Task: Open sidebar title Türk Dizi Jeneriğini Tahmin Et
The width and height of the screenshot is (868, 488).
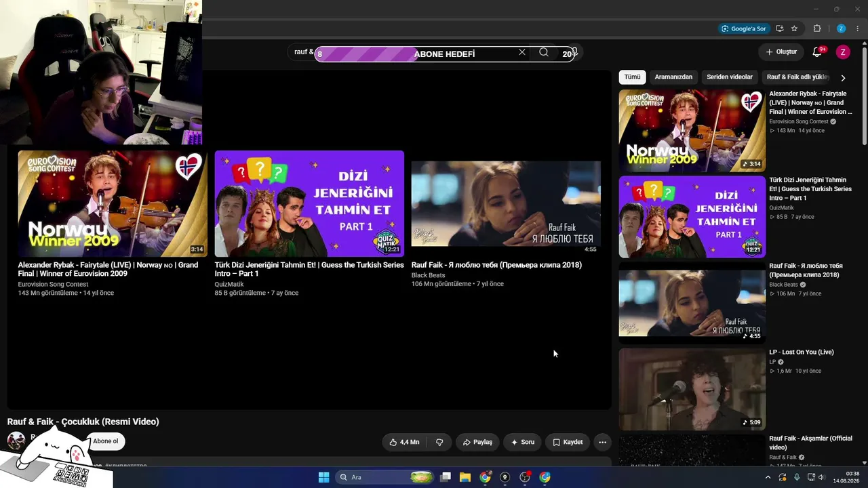Action: pos(810,188)
